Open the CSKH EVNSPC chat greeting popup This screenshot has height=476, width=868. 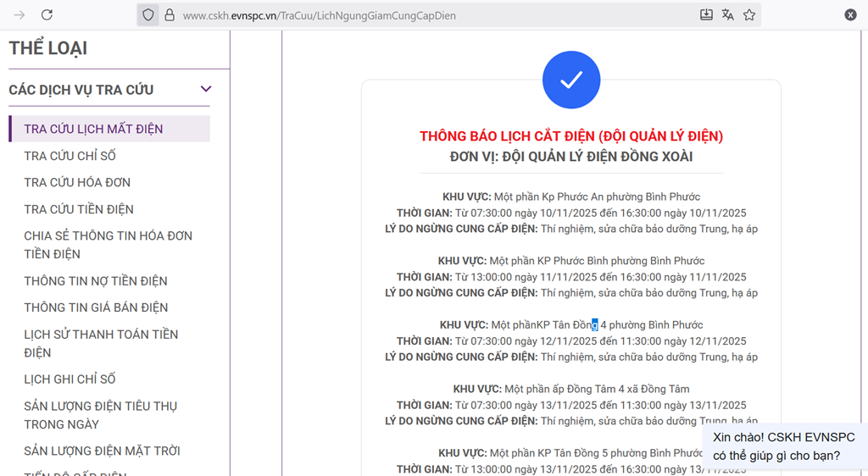783,446
